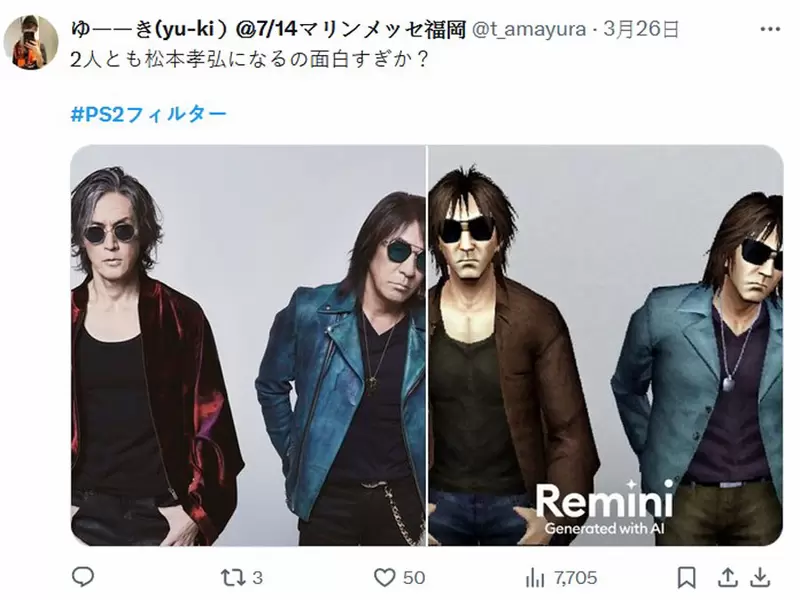
Task: Open the user's profile avatar
Action: tap(31, 42)
